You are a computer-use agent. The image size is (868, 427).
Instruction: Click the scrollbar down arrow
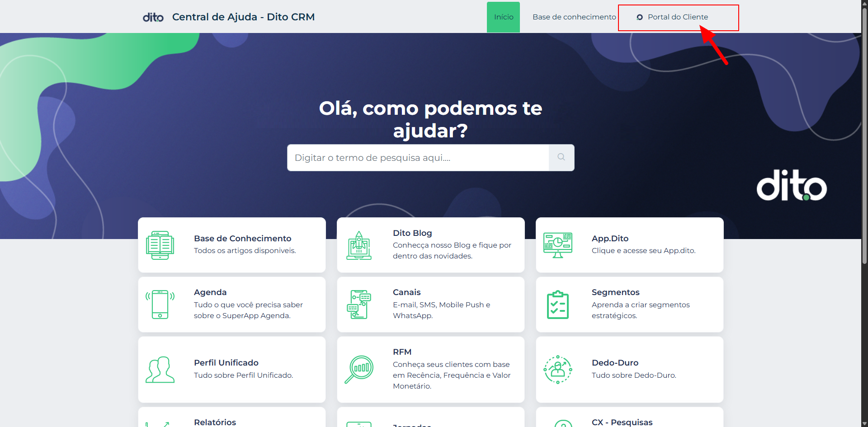coord(864,423)
